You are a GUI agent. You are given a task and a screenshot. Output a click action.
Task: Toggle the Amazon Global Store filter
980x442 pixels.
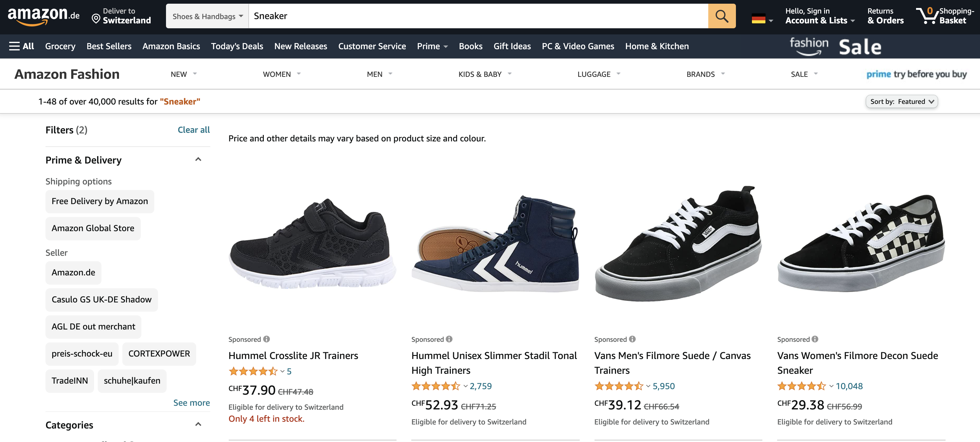[x=93, y=228]
